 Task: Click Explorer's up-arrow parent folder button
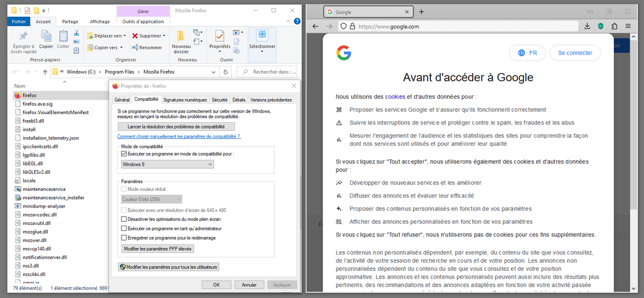coord(45,72)
